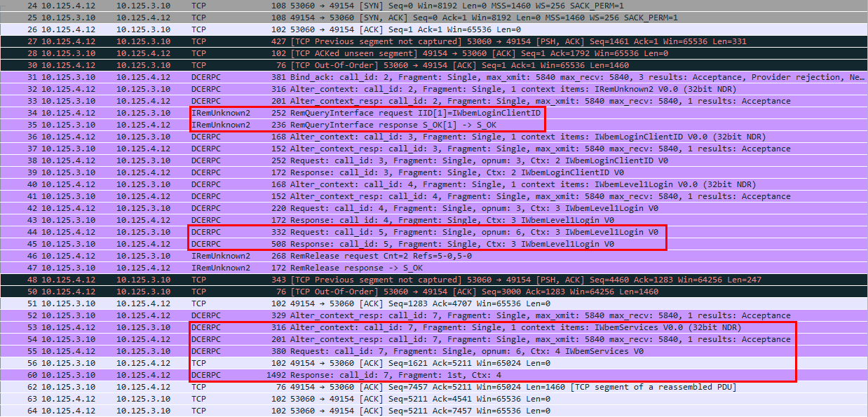Select packet 31, the DCERPC Bind_ack row

(421, 77)
